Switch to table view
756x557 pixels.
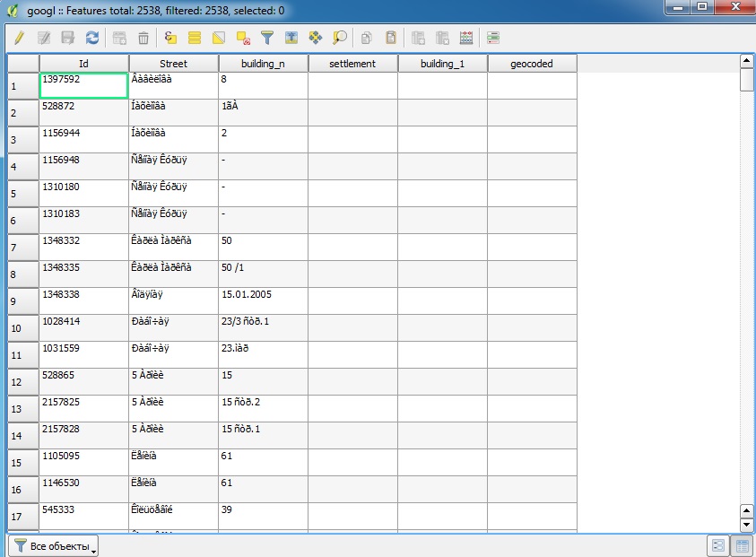click(743, 545)
